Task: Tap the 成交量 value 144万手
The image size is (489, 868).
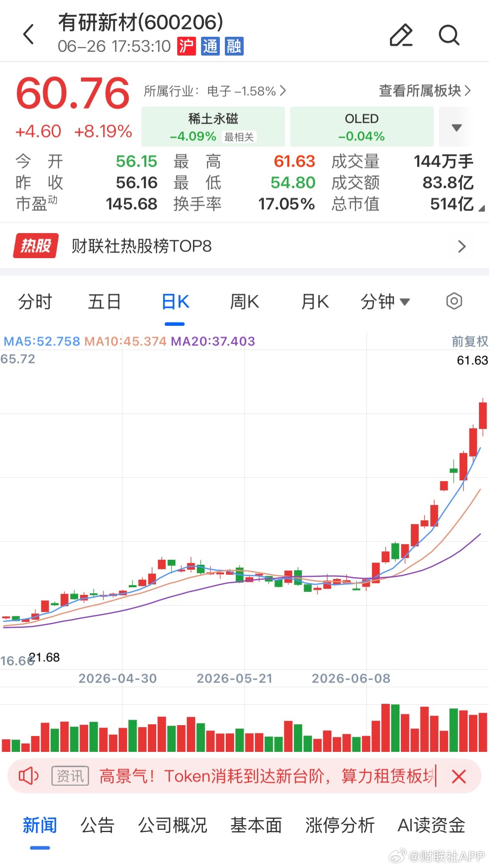Action: pyautogui.click(x=443, y=161)
